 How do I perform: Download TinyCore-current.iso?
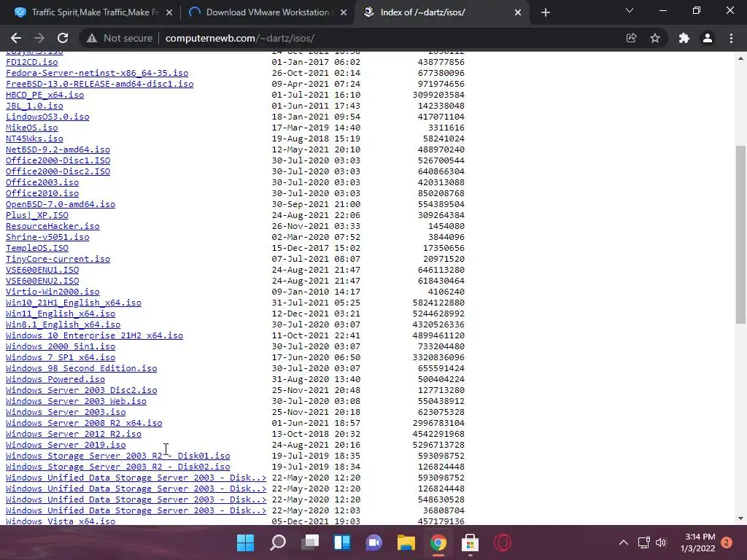pos(58,259)
